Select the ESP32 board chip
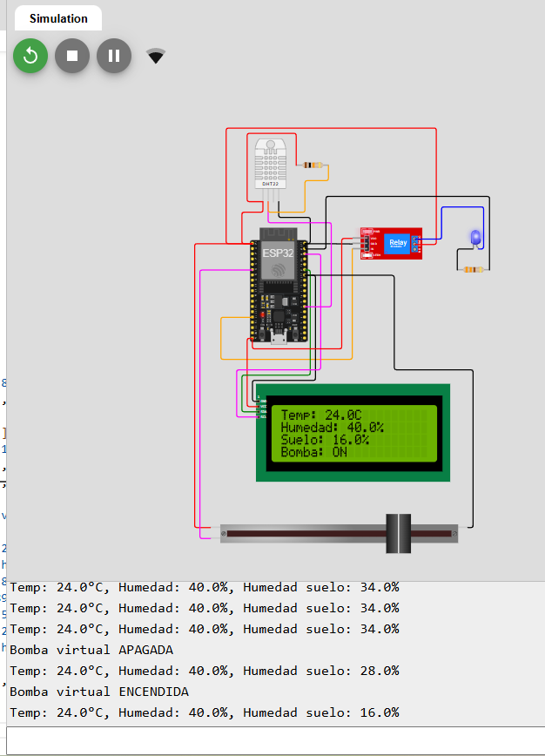Screen dimensions: 545x756 coord(279,260)
